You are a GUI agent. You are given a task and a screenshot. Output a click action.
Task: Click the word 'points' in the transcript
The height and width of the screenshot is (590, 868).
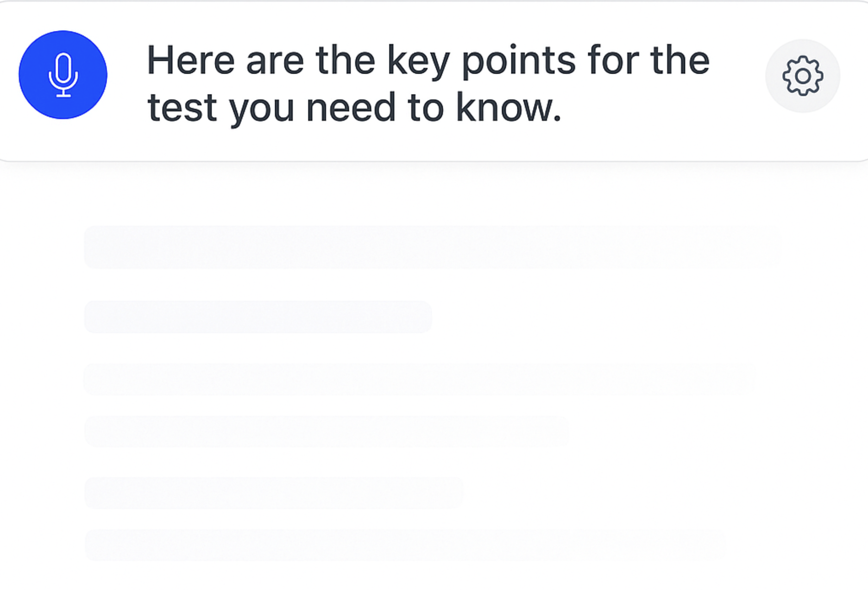point(519,61)
